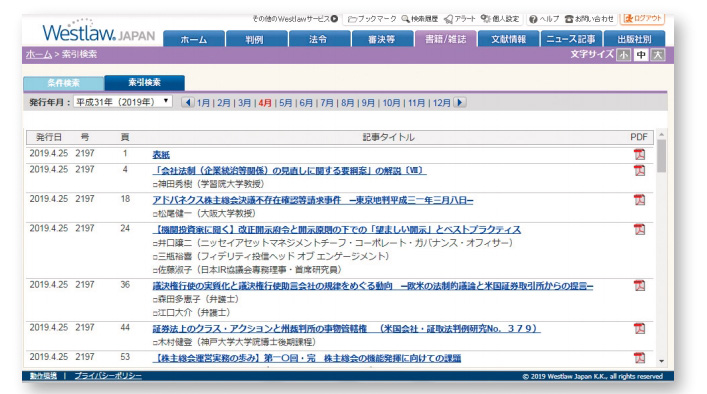The image size is (707, 394).
Task: Set font size to 大
Action: click(x=658, y=55)
